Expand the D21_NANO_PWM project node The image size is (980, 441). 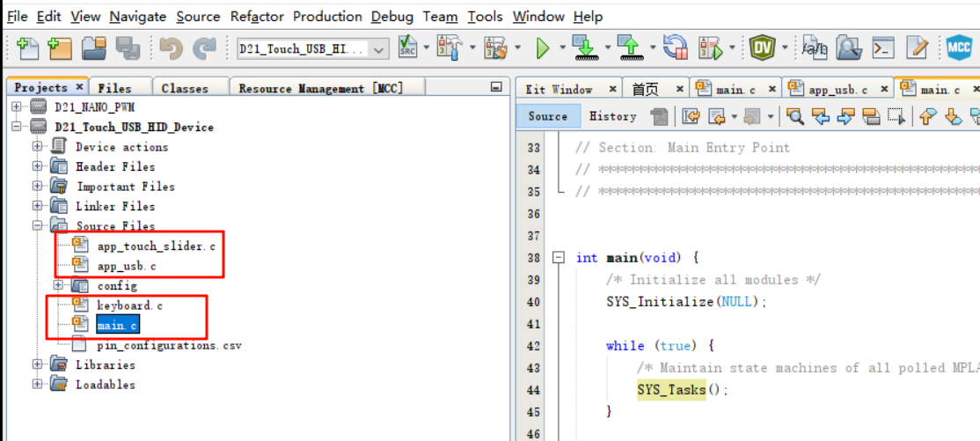[16, 107]
